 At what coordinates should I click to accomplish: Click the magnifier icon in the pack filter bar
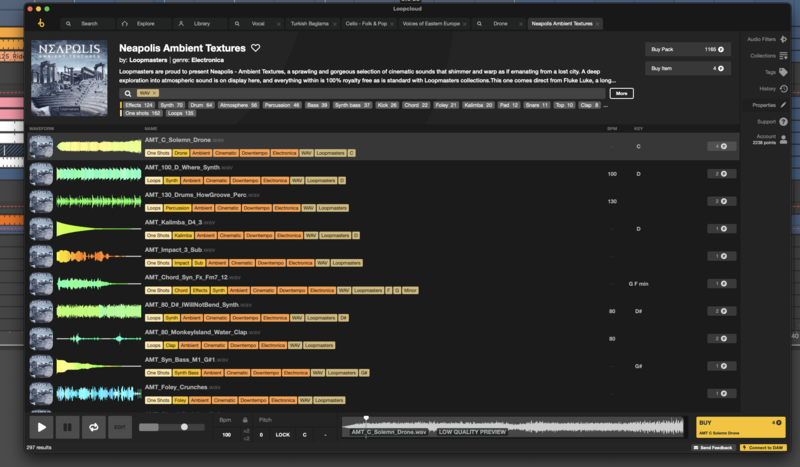[128, 93]
